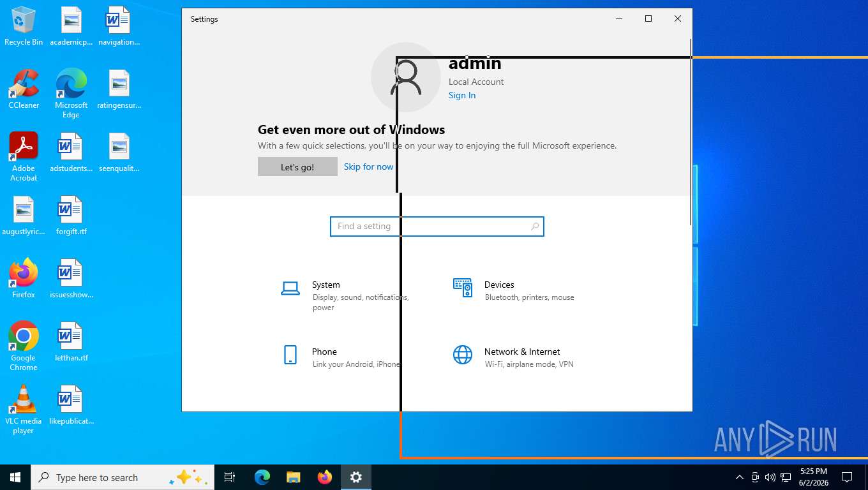Viewport: 868px width, 490px height.
Task: Select the Adobe Acrobat desktop shortcut
Action: pos(24,157)
